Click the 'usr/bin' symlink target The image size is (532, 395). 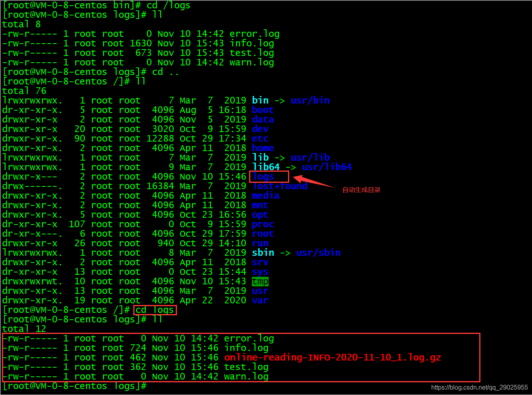click(x=310, y=101)
